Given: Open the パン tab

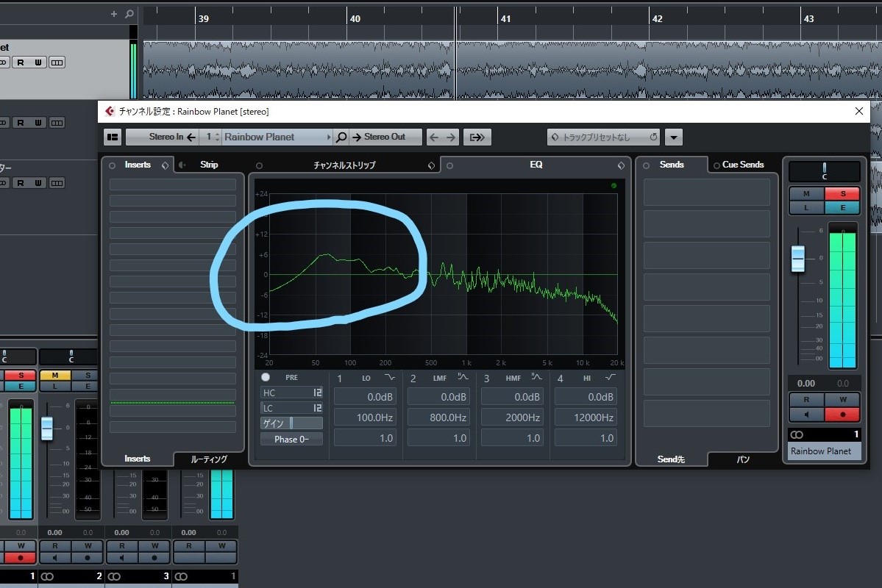Looking at the screenshot, I should [x=742, y=459].
